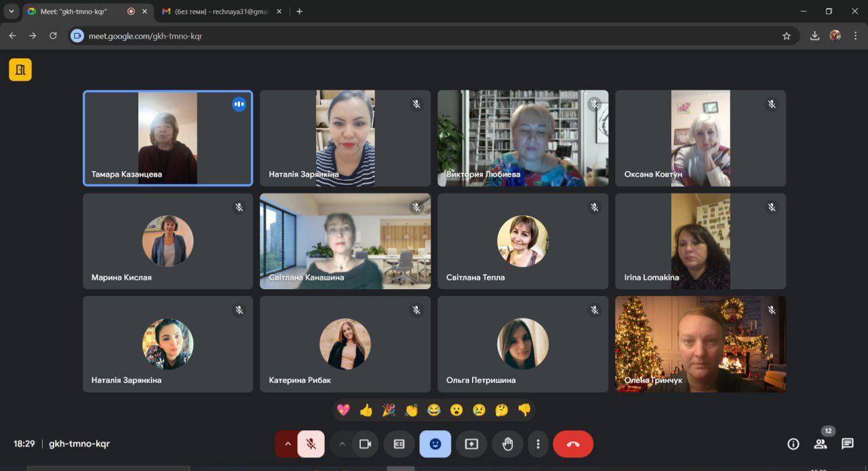The height and width of the screenshot is (471, 868).
Task: Toggle the camera button
Action: [366, 444]
